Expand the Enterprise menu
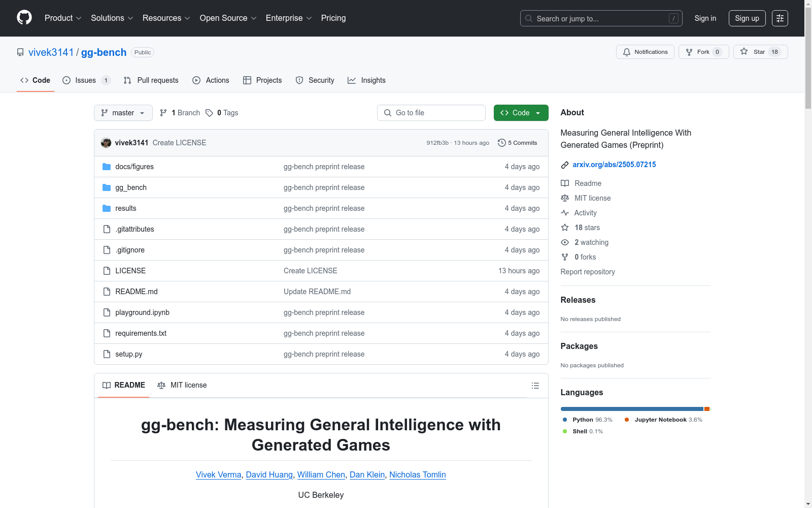812x508 pixels. 289,18
